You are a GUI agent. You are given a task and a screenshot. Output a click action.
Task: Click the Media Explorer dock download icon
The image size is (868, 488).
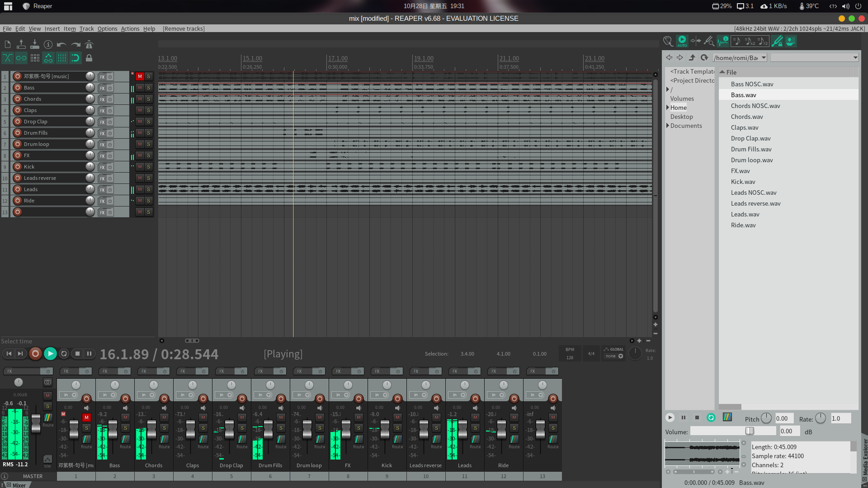click(x=790, y=41)
